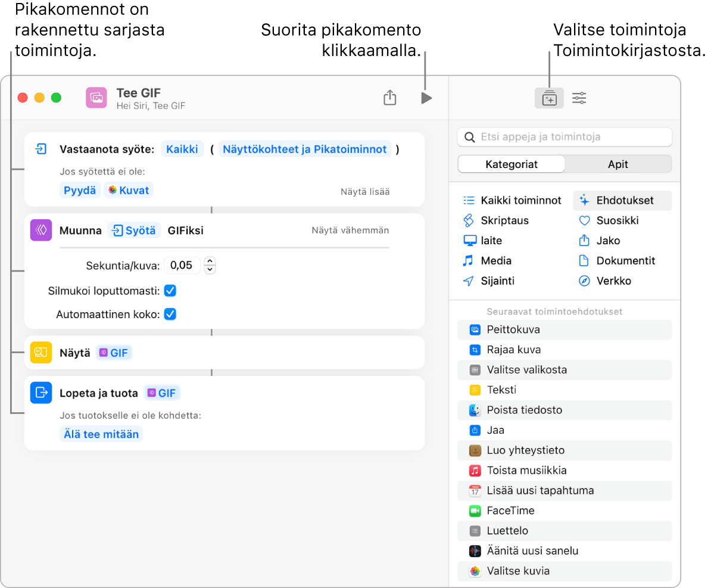711x588 pixels.
Task: Open the 'Kaikki' input type selector
Action: 182,149
